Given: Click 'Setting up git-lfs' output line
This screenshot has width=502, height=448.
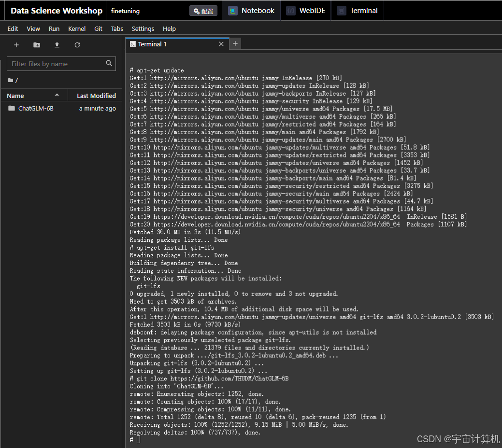Looking at the screenshot, I should click(x=199, y=371).
